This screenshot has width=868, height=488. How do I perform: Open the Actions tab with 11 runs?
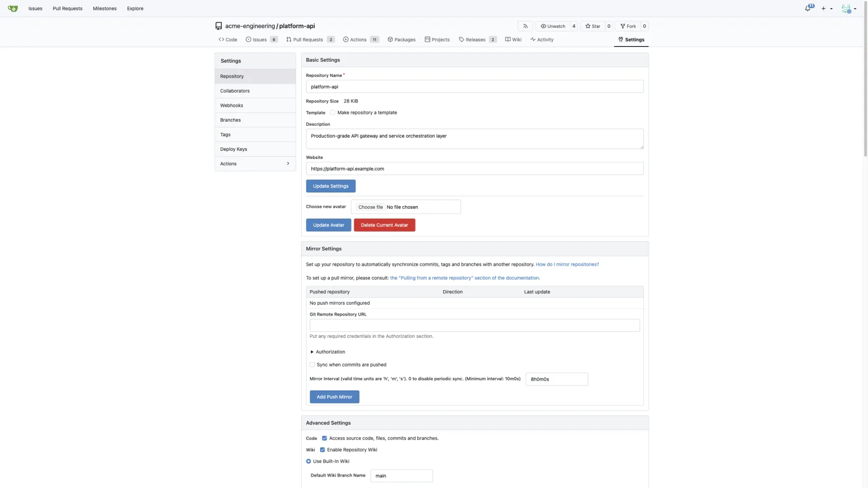pos(361,40)
